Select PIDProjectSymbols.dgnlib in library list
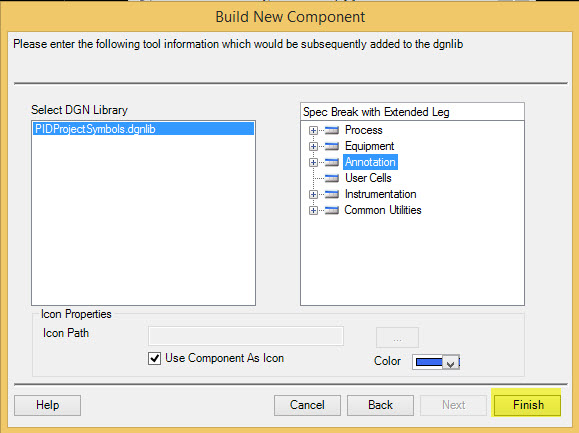The width and height of the screenshot is (579, 433). tap(143, 129)
